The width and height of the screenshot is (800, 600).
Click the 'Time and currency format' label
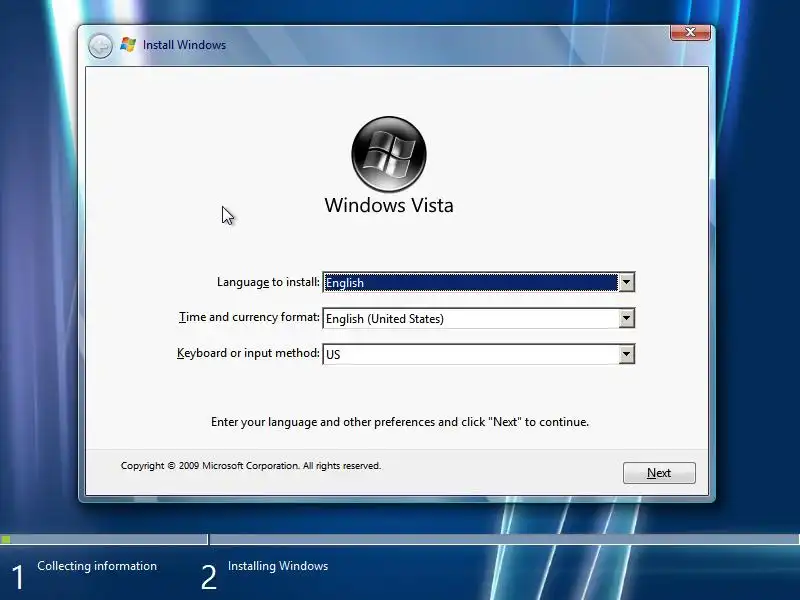[249, 317]
